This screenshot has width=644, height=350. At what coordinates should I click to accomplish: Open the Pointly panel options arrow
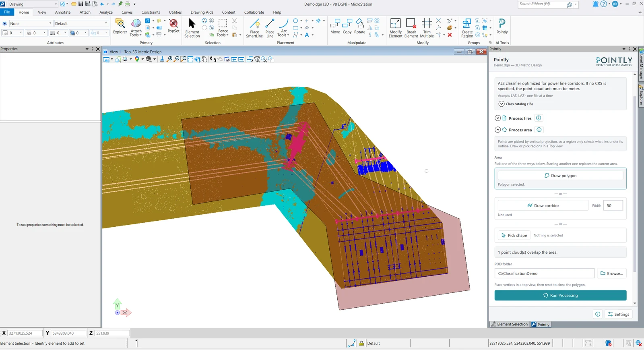(624, 49)
